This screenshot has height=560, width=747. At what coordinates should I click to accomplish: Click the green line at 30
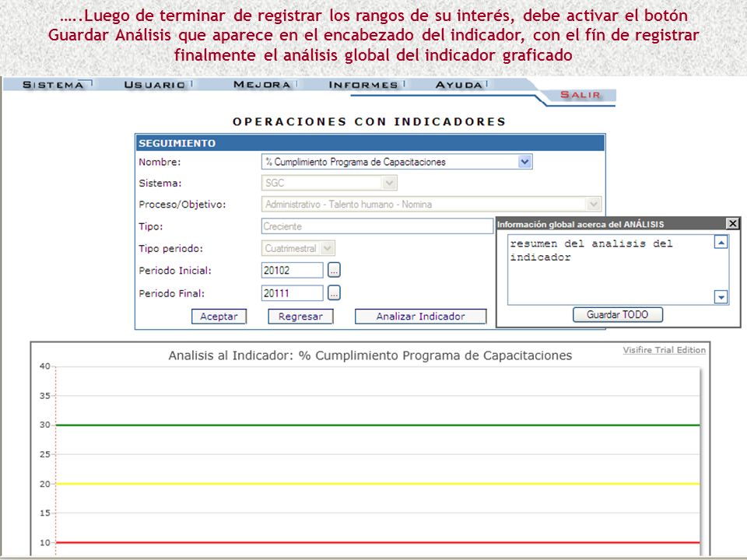[378, 425]
